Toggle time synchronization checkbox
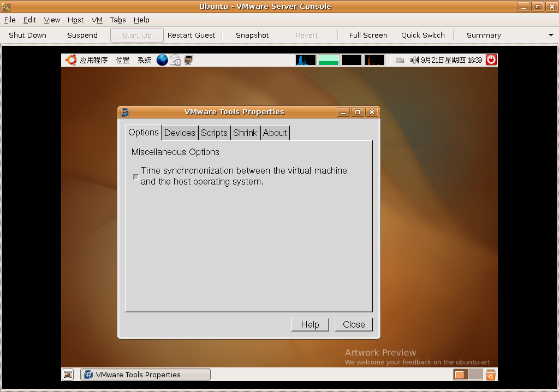 coord(136,176)
